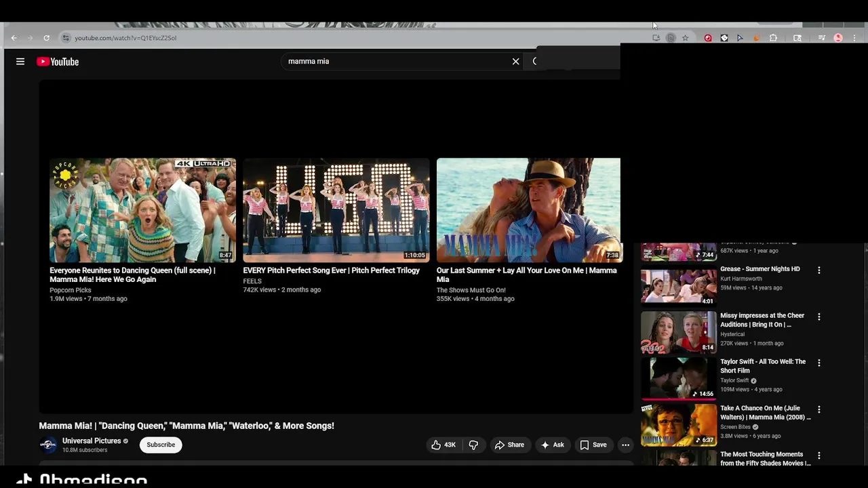Open Most Touching Moments Fifty Shades title

tap(766, 459)
